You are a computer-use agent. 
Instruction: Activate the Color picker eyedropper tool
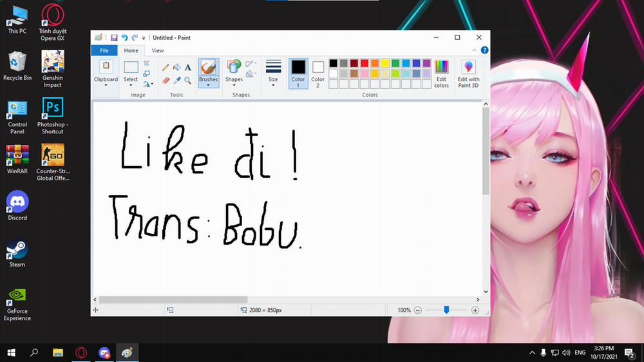coord(176,81)
